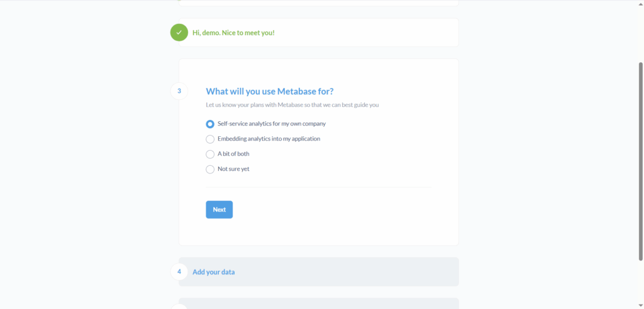The width and height of the screenshot is (644, 309).
Task: Choose the Embedding analytics radio circle
Action: click(x=210, y=139)
